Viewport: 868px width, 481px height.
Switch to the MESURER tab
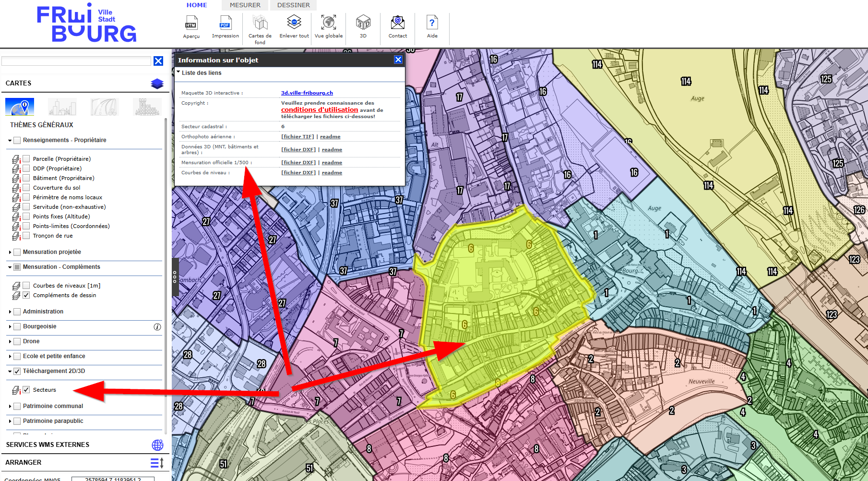[x=245, y=5]
